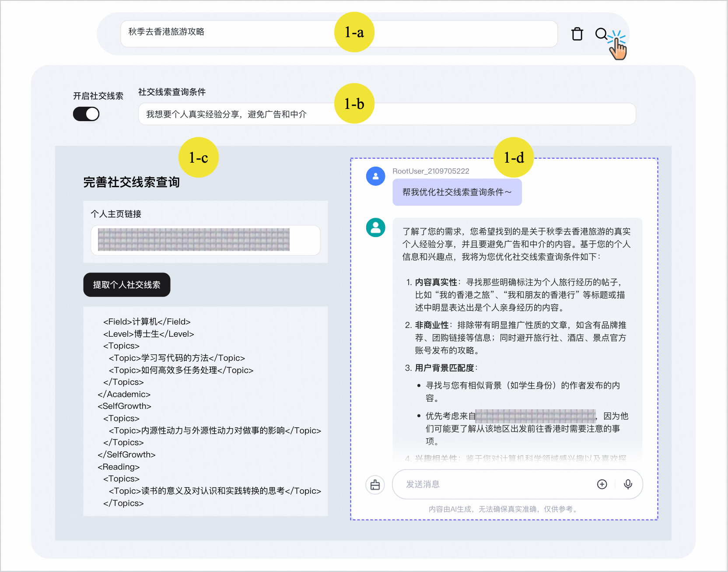728x572 pixels.
Task: Click the 完善社交线索查询 heading
Action: tap(131, 182)
